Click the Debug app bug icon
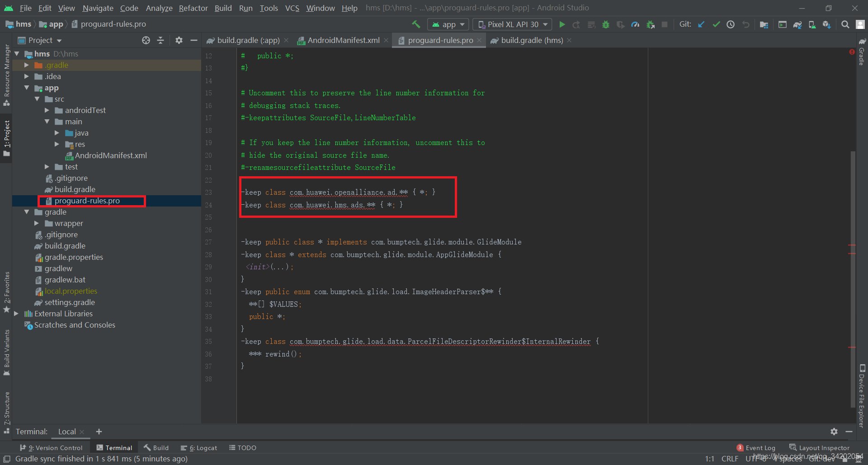Image resolution: width=868 pixels, height=465 pixels. pos(606,24)
